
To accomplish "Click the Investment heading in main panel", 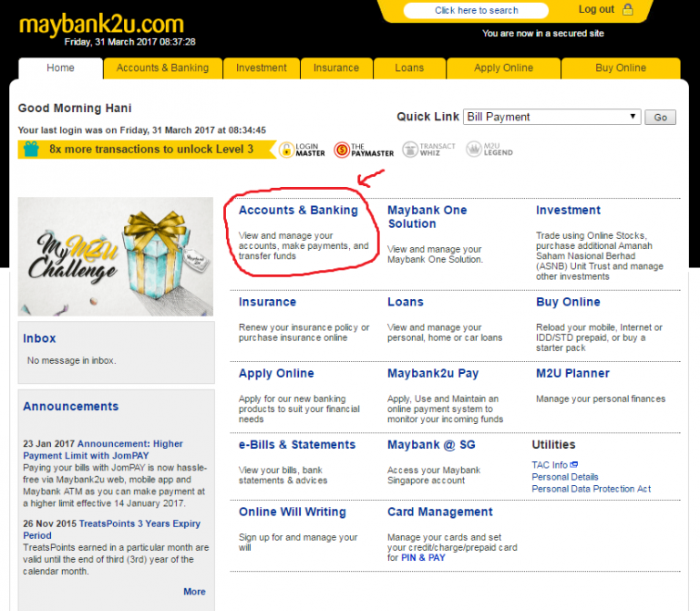I will click(569, 211).
